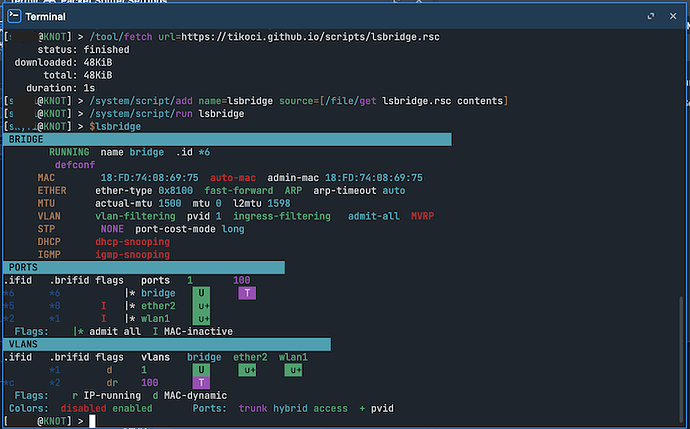690x429 pixels.
Task: Click the U+ badge in ether2 port row
Action: tap(201, 306)
